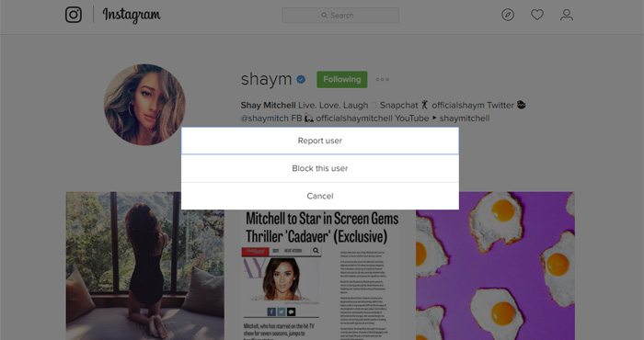Open the woman at window photo
This screenshot has width=644, height=340.
coord(145,266)
